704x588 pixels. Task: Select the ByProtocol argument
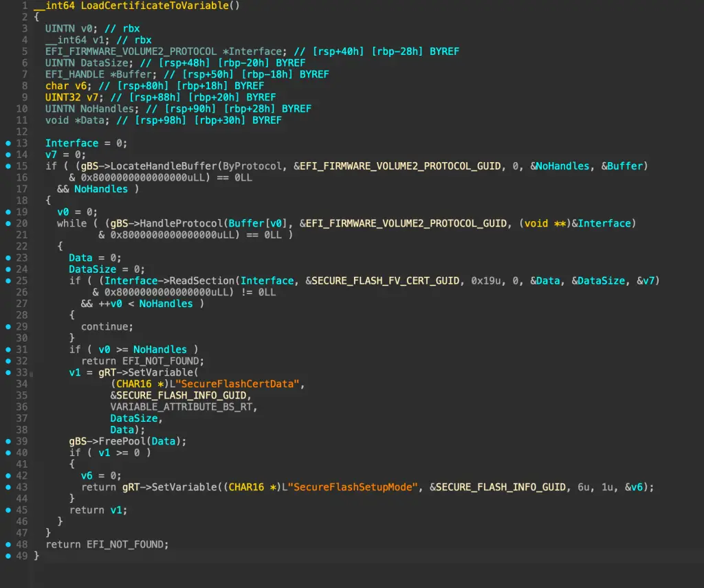tap(252, 166)
